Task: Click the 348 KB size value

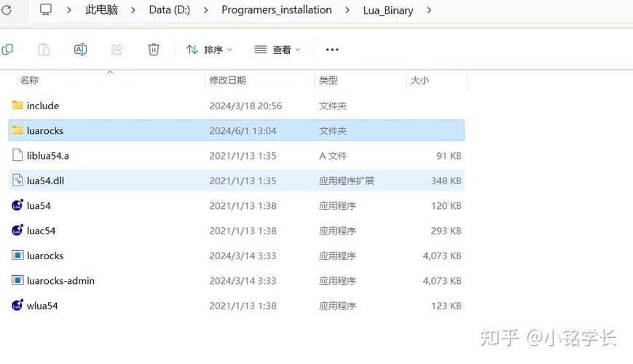Action: pyautogui.click(x=446, y=181)
